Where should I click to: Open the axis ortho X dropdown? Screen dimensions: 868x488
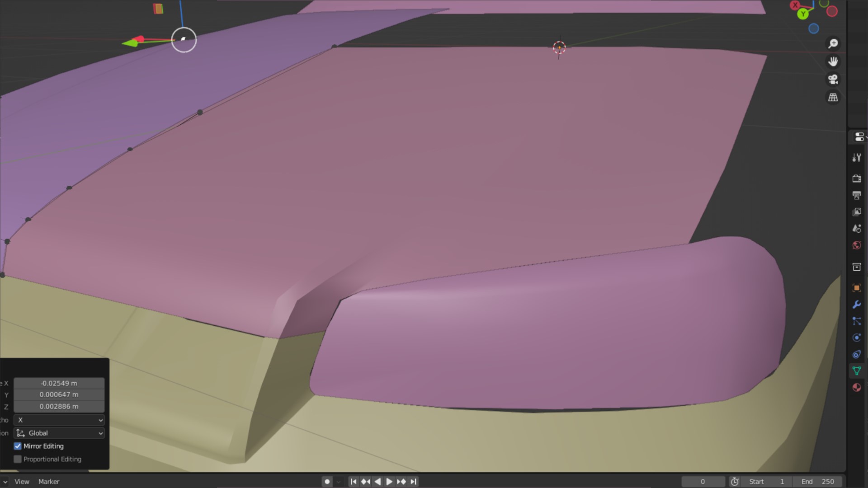coord(59,420)
